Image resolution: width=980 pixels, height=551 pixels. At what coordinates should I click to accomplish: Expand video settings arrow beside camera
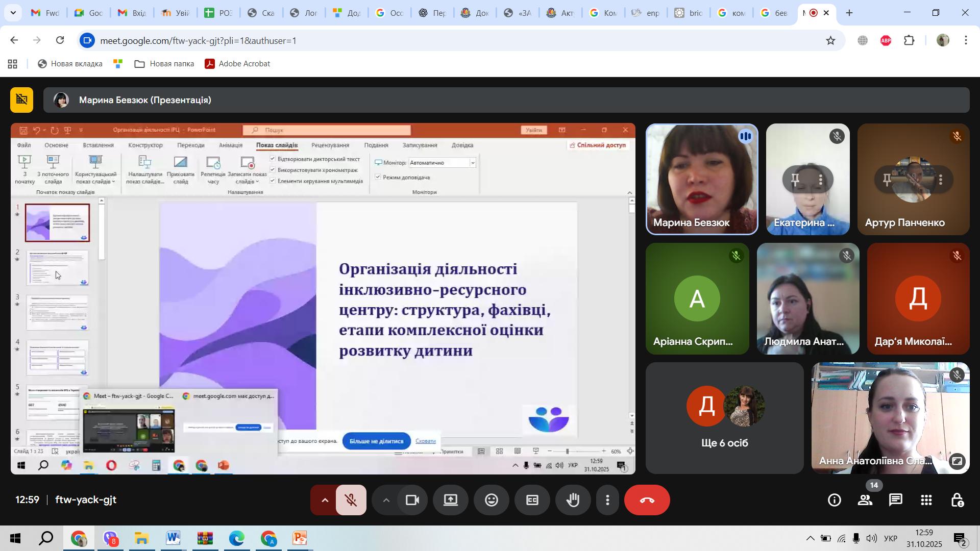pos(386,500)
